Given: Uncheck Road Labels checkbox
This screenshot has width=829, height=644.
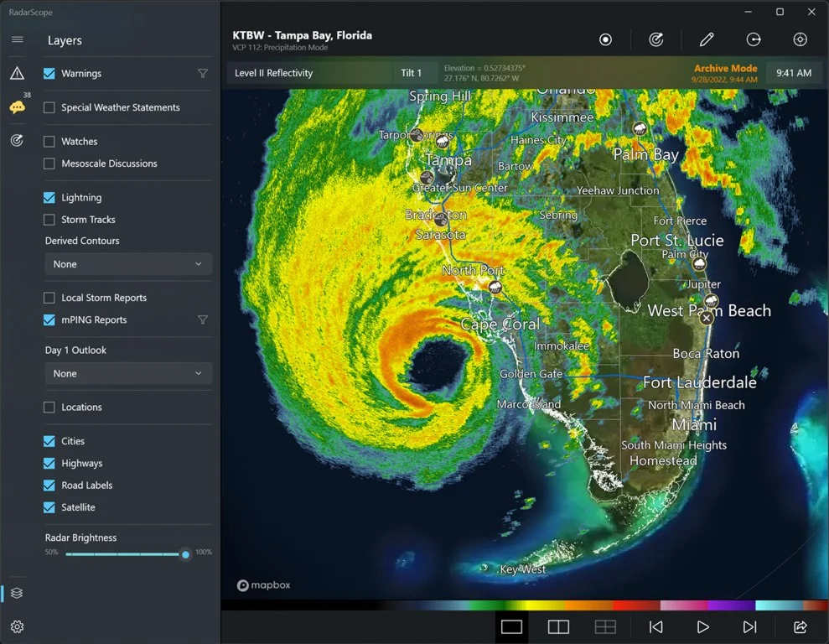Looking at the screenshot, I should tap(49, 486).
